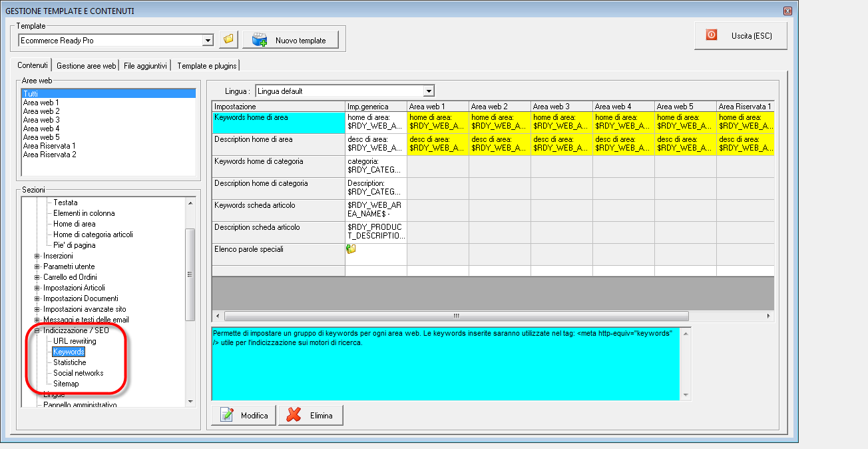The width and height of the screenshot is (868, 449).
Task: Click the Elimina red X button
Action: tap(310, 415)
